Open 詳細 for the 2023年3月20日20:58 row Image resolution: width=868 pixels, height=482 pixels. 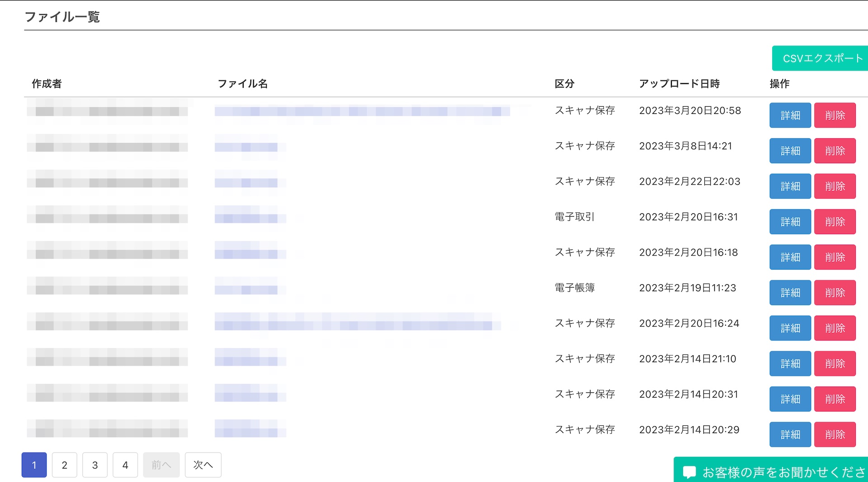790,115
